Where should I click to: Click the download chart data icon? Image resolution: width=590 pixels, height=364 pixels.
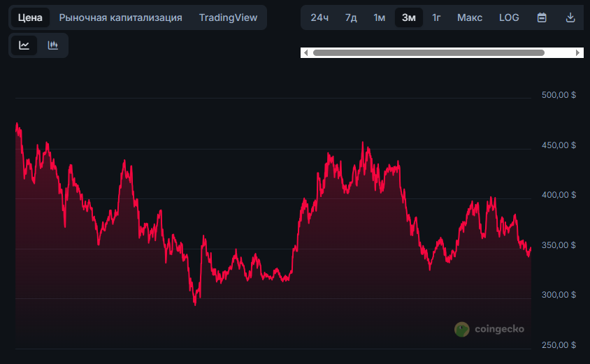click(x=570, y=17)
